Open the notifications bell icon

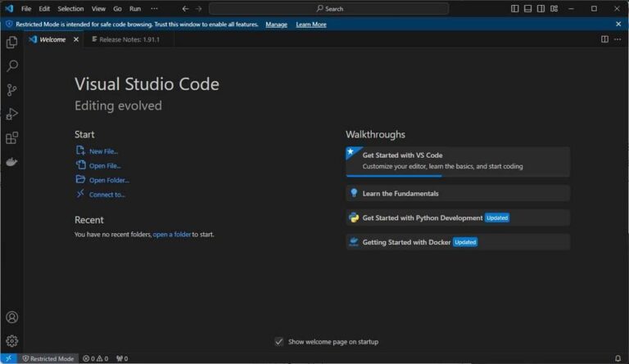[x=618, y=358]
